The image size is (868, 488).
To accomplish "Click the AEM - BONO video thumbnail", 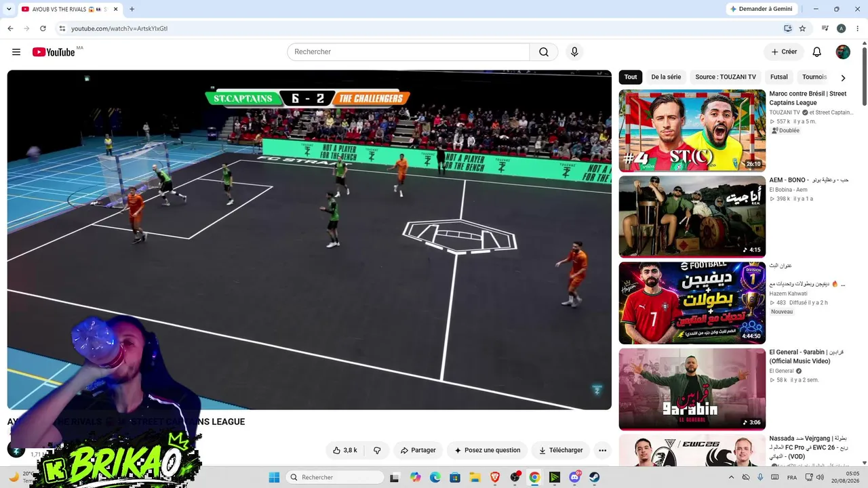I will pyautogui.click(x=692, y=217).
